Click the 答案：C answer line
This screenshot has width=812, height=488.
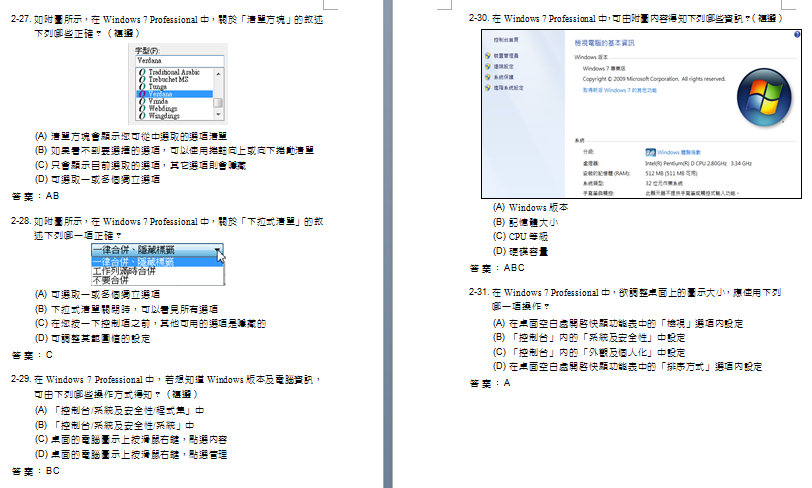[x=32, y=355]
